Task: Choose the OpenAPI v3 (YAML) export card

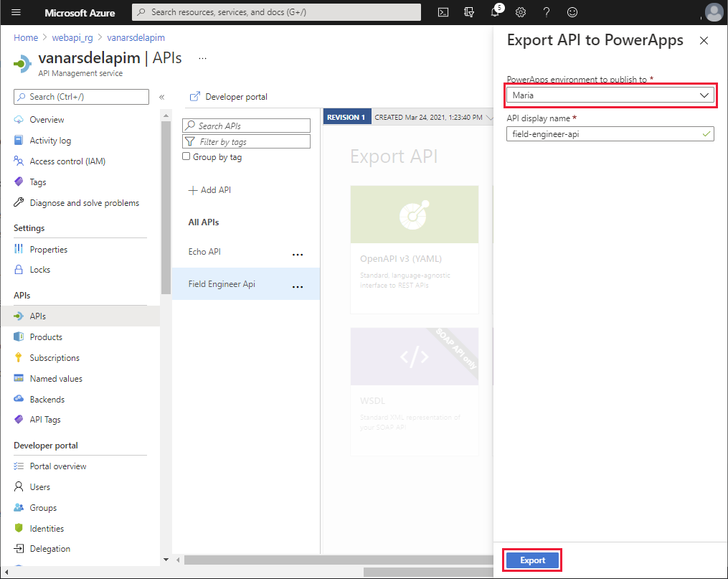Action: pyautogui.click(x=415, y=250)
